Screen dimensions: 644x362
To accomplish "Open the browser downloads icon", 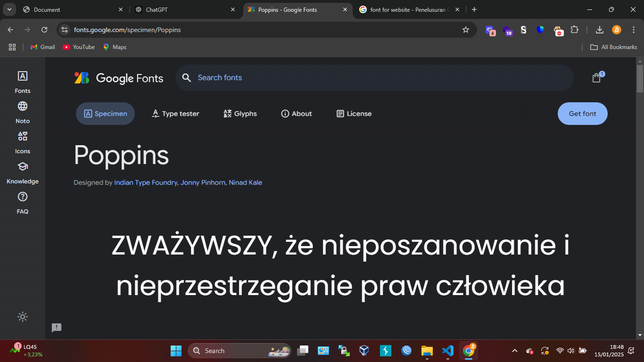I will pyautogui.click(x=600, y=30).
